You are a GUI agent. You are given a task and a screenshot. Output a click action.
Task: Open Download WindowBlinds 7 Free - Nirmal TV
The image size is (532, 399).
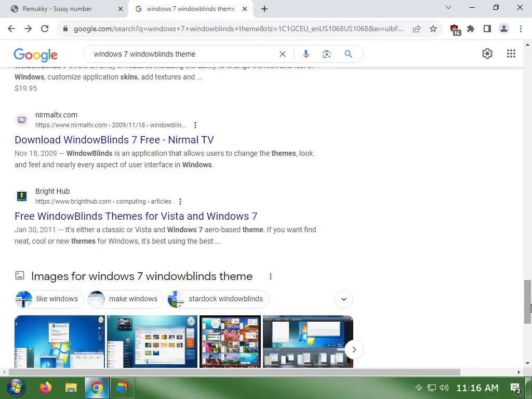pos(114,140)
